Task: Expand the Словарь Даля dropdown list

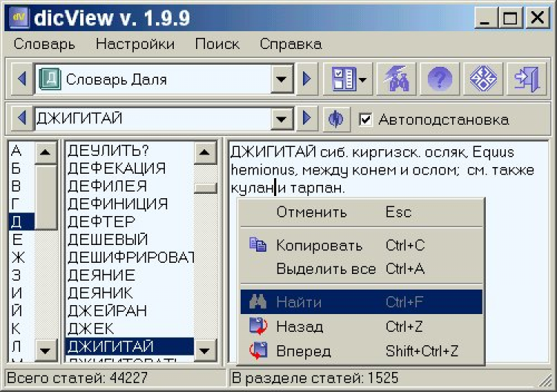Action: pos(281,79)
